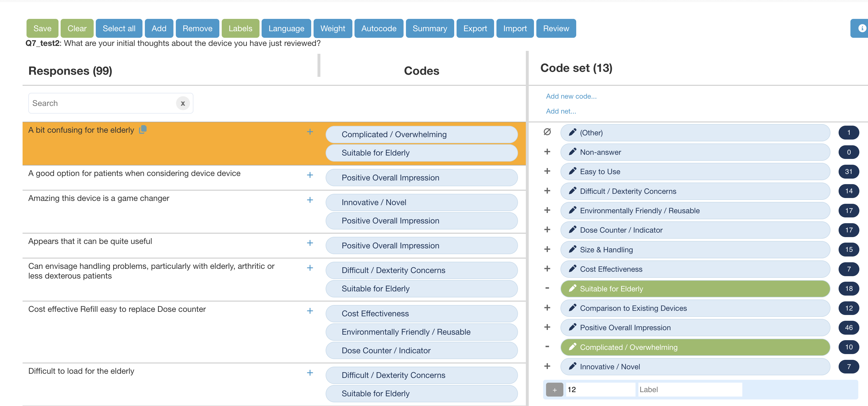Click the Save button
Image resolution: width=868 pixels, height=406 pixels.
(x=43, y=28)
